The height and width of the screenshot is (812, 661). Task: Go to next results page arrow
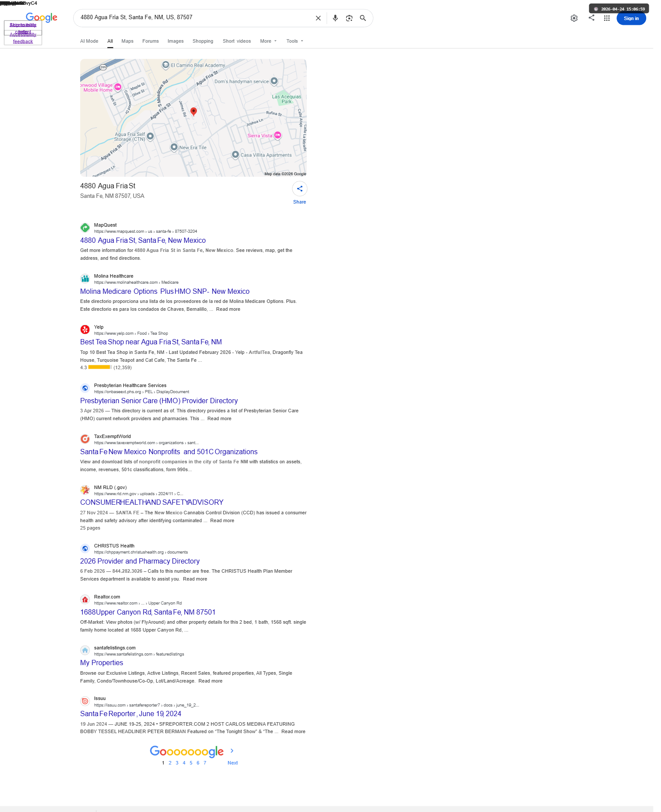pyautogui.click(x=232, y=751)
